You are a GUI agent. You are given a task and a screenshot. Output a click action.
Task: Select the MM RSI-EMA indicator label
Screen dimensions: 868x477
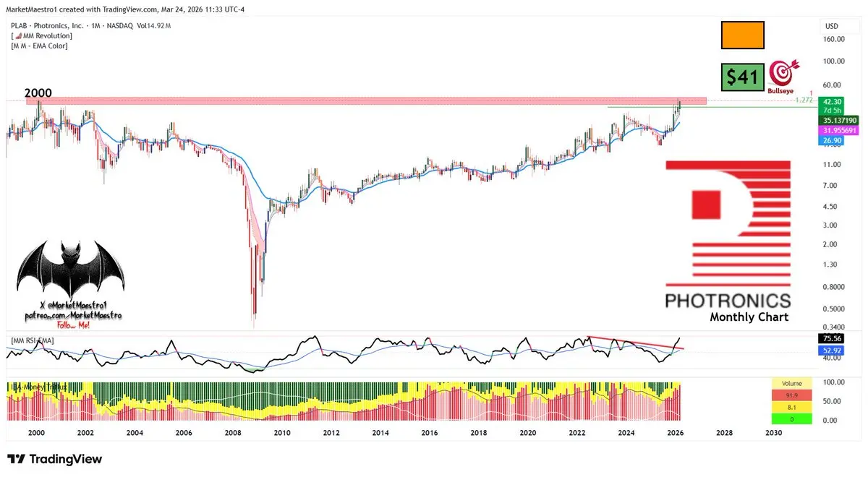point(32,339)
